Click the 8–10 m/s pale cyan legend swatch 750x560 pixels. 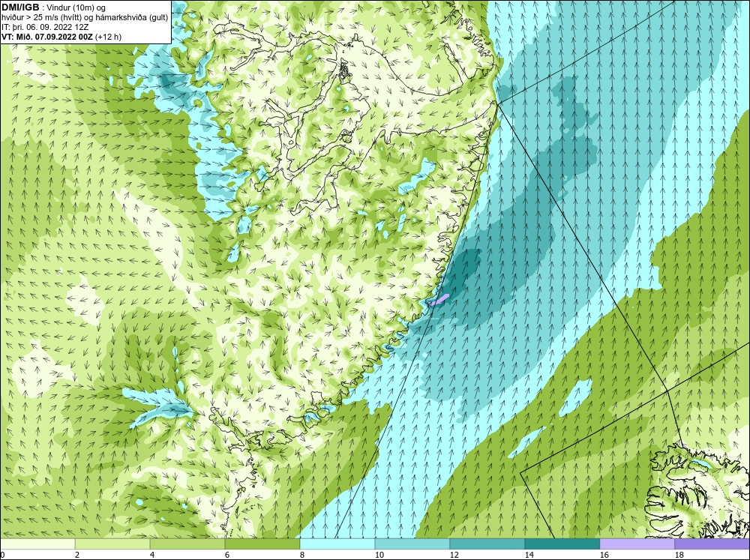click(x=337, y=544)
